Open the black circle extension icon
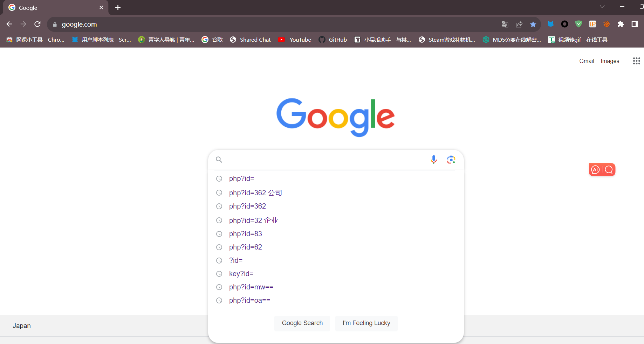The height and width of the screenshot is (344, 644). (564, 24)
